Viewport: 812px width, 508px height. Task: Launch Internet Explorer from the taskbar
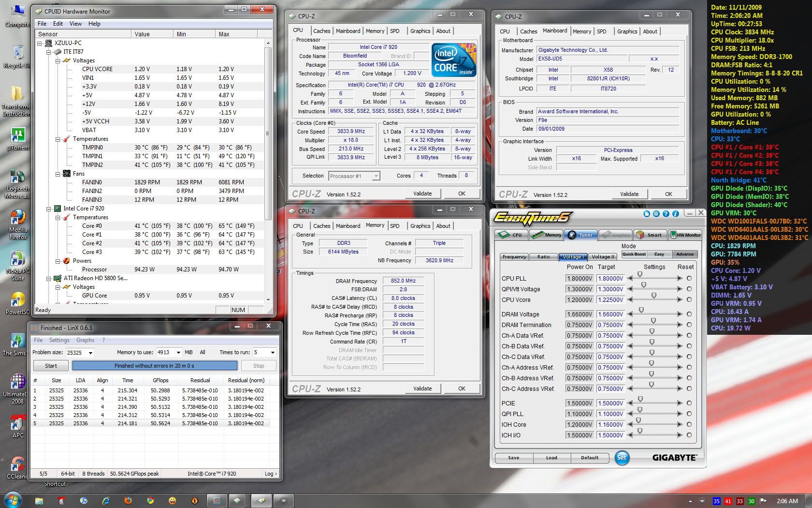coord(106,501)
